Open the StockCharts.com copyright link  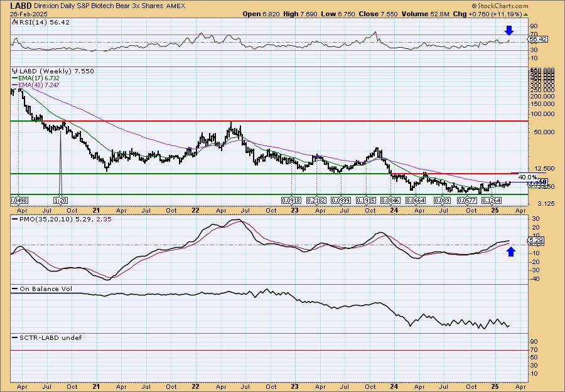(x=500, y=6)
